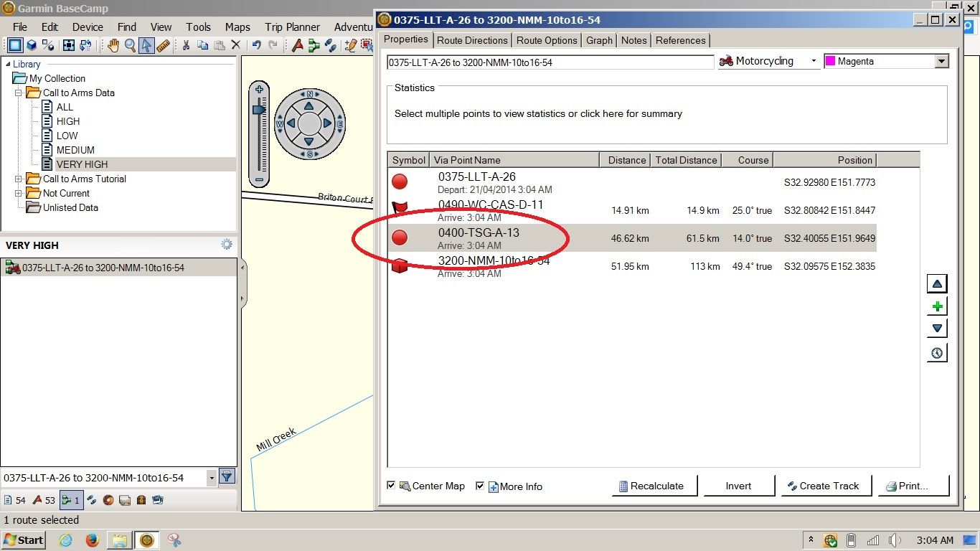980x551 pixels.
Task: Click the Cut scissors icon
Action: click(186, 45)
